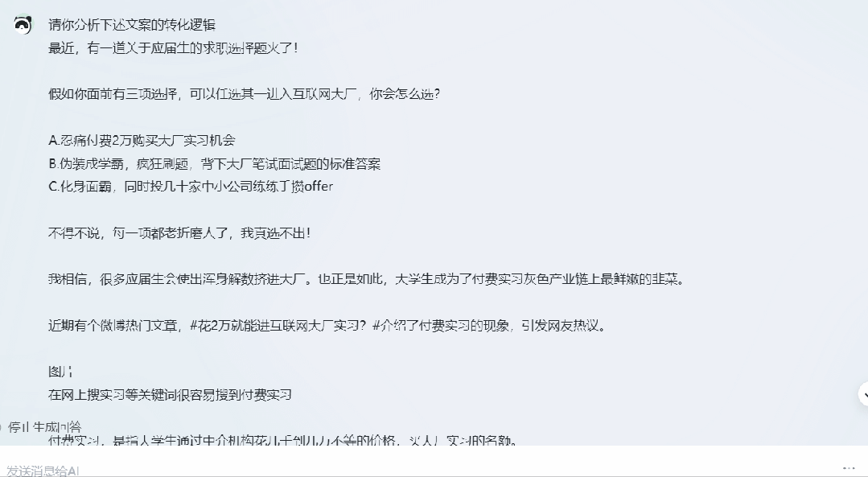The height and width of the screenshot is (477, 868).
Task: Click the question line 假如你面前有三项选择
Action: 244,94
